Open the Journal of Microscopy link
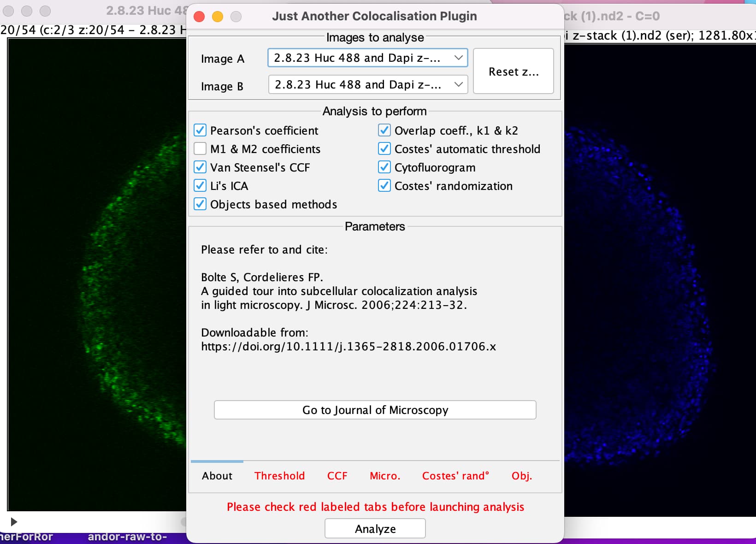756x544 pixels. pyautogui.click(x=375, y=410)
